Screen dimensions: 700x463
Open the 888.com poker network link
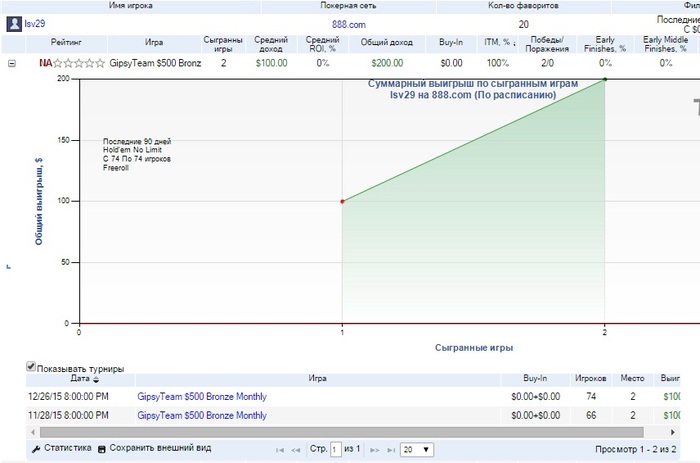pyautogui.click(x=349, y=25)
